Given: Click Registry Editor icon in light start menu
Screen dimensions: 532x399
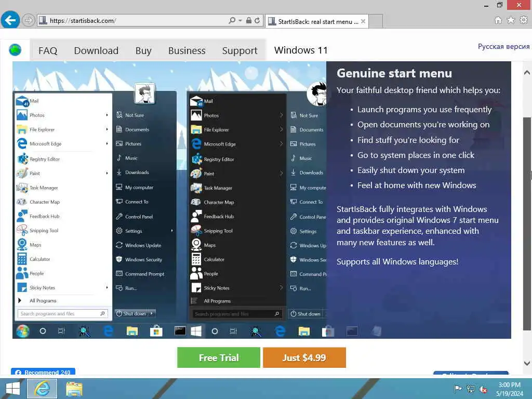Looking at the screenshot, I should coord(22,159).
